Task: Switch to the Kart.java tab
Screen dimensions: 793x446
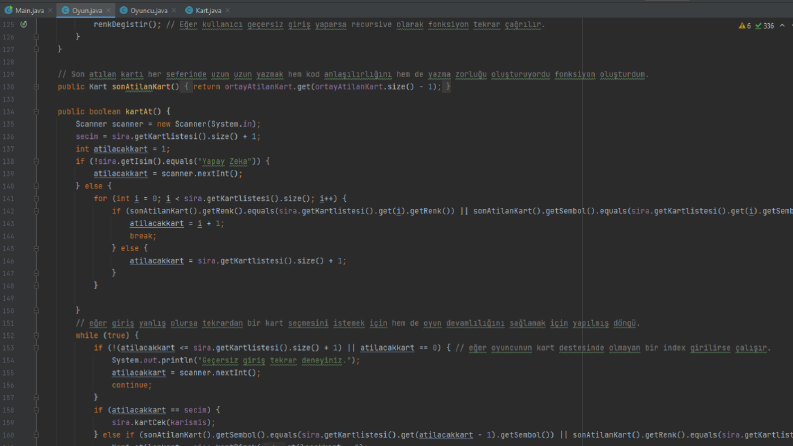Action: 208,10
